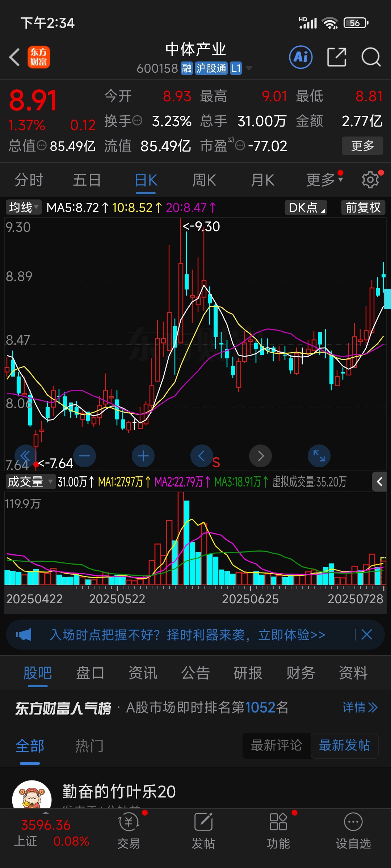
Task: Switch to 最新发帖 sorting
Action: pos(345,745)
